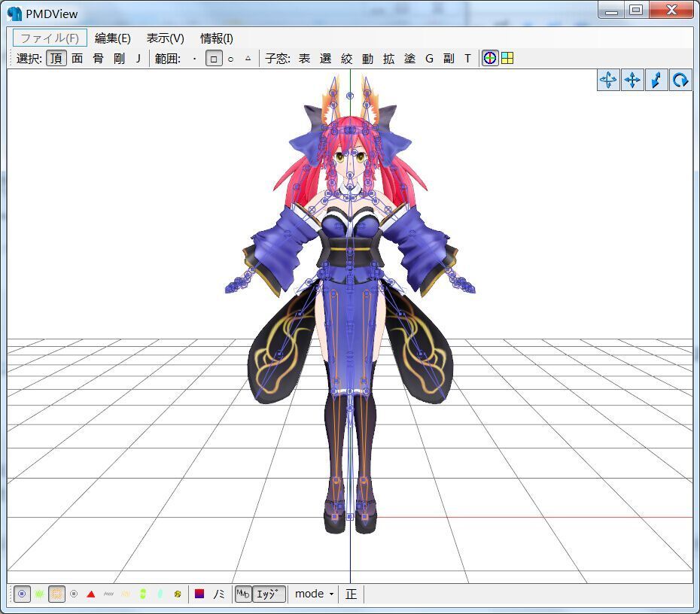Toggle the 頂 vertex selection mode

(x=56, y=58)
